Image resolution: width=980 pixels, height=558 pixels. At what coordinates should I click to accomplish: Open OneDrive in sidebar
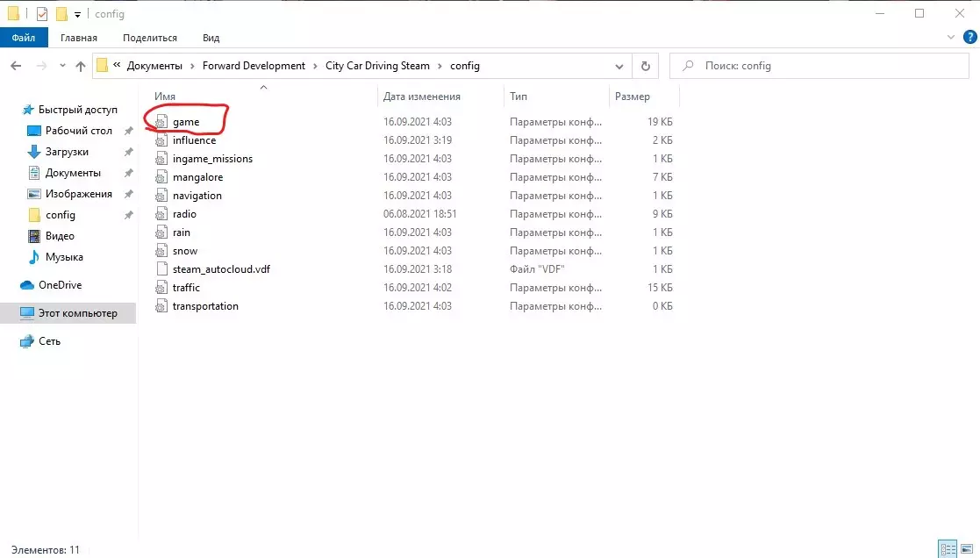point(60,285)
